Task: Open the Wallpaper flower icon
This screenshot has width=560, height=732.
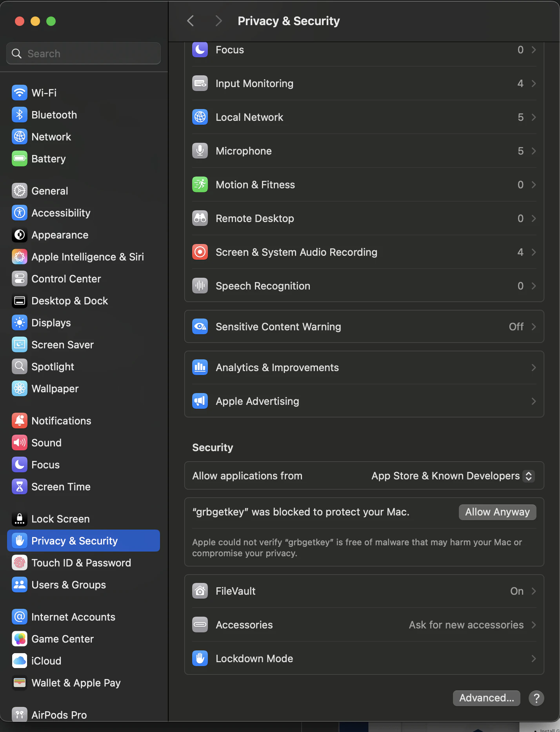Action: tap(20, 389)
